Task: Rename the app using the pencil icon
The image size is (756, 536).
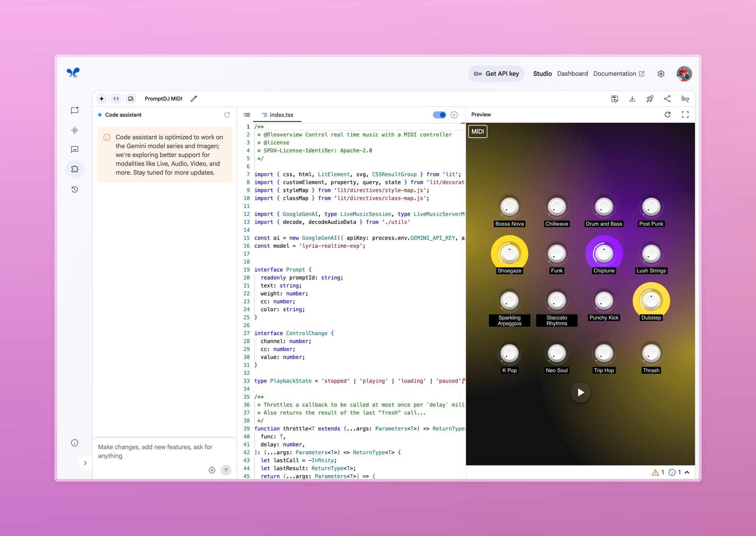Action: tap(194, 98)
